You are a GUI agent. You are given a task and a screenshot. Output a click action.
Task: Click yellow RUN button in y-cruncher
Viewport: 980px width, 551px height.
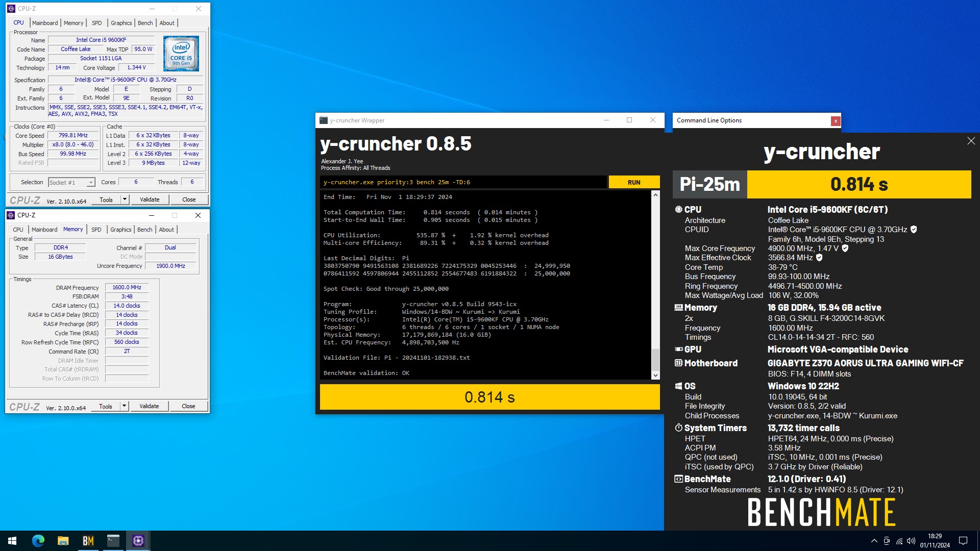click(634, 182)
